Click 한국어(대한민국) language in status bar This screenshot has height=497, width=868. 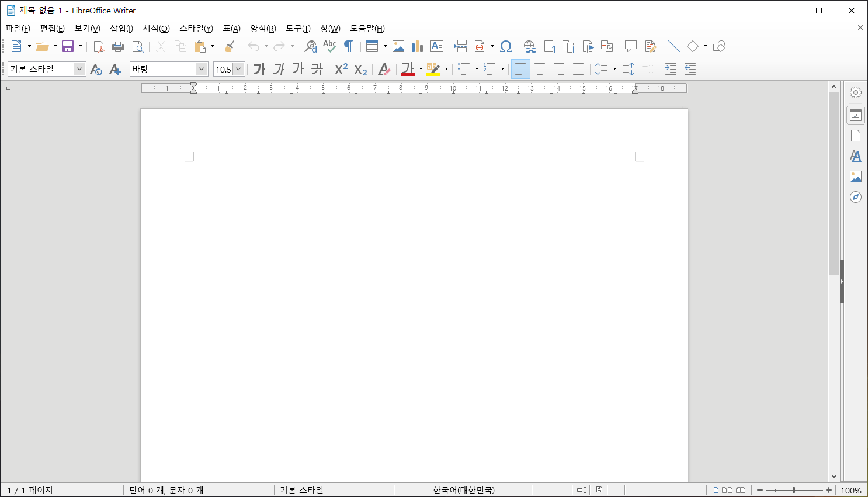[x=464, y=490]
